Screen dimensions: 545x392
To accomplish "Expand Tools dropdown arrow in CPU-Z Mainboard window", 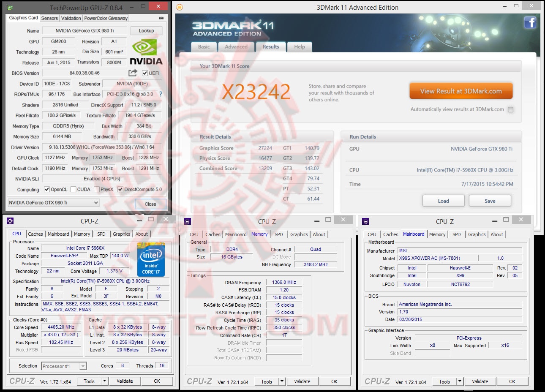I will pos(460,381).
